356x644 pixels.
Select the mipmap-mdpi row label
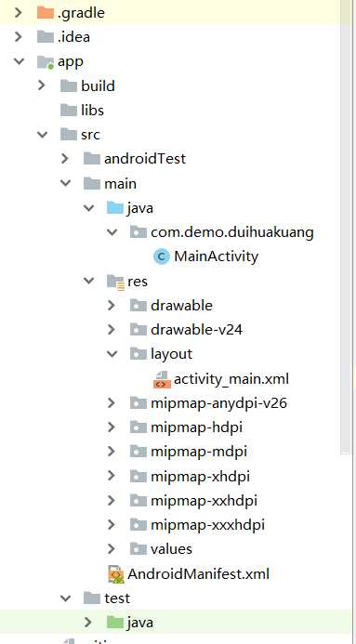pos(199,452)
